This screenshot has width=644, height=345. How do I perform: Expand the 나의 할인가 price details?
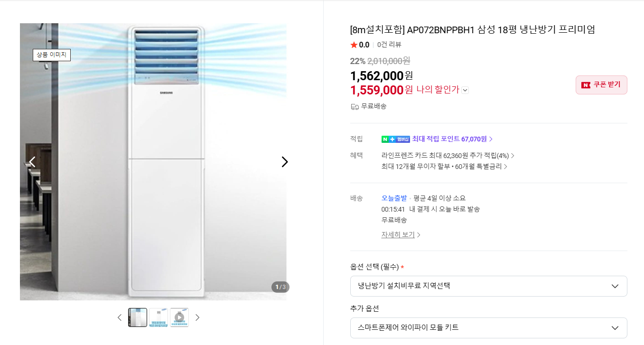point(465,90)
